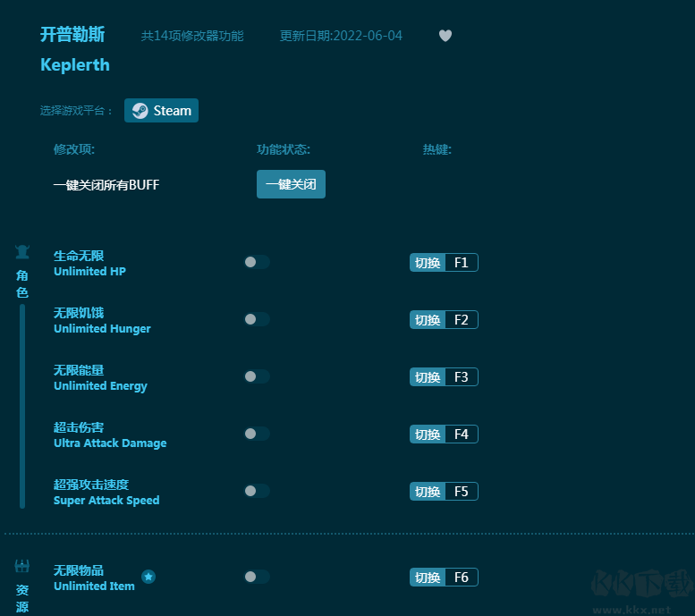Click the Steam logo icon
Screen dimensions: 695x616
(140, 110)
